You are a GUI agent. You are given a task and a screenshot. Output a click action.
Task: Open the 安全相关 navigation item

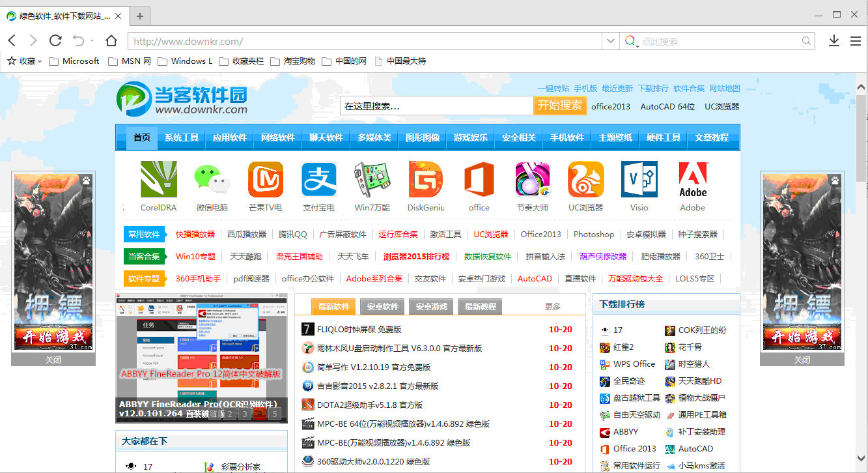(x=519, y=137)
